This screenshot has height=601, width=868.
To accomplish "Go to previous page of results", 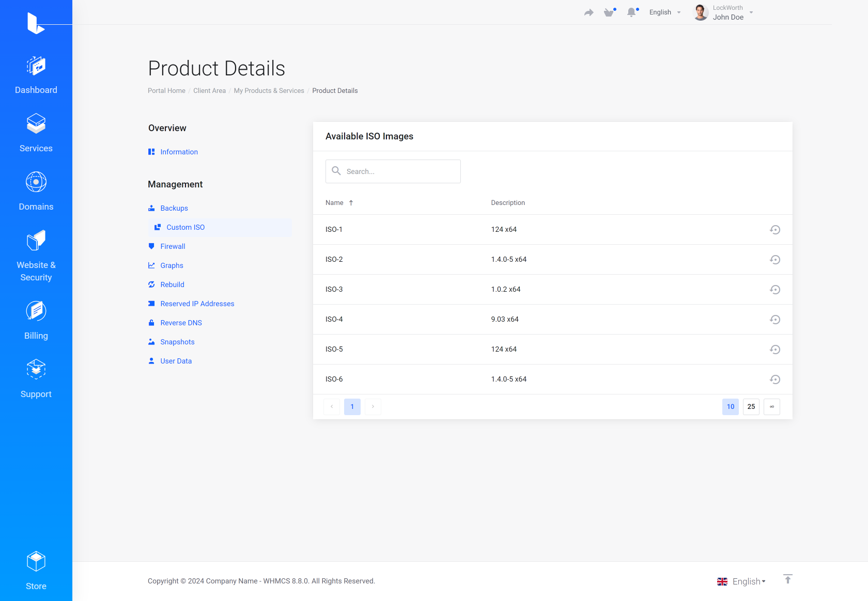I will 332,407.
